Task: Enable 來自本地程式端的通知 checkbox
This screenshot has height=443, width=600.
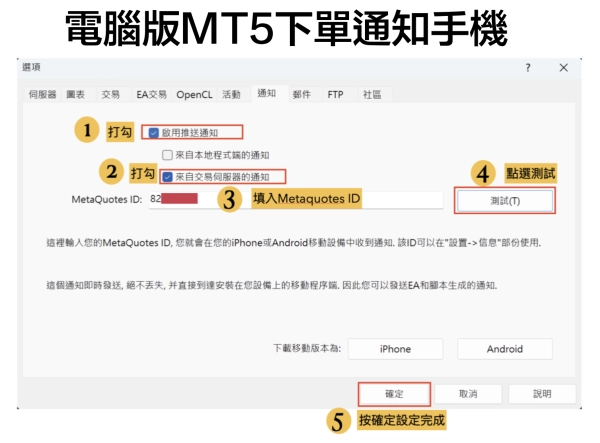Action: 168,155
